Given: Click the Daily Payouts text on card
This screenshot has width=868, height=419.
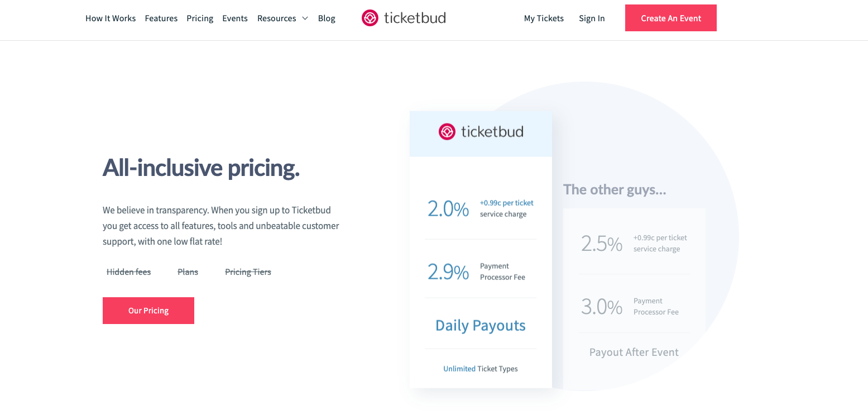Looking at the screenshot, I should 480,325.
